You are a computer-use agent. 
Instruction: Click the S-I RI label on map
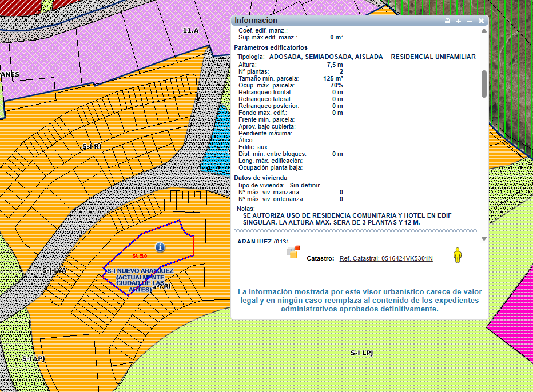92,147
